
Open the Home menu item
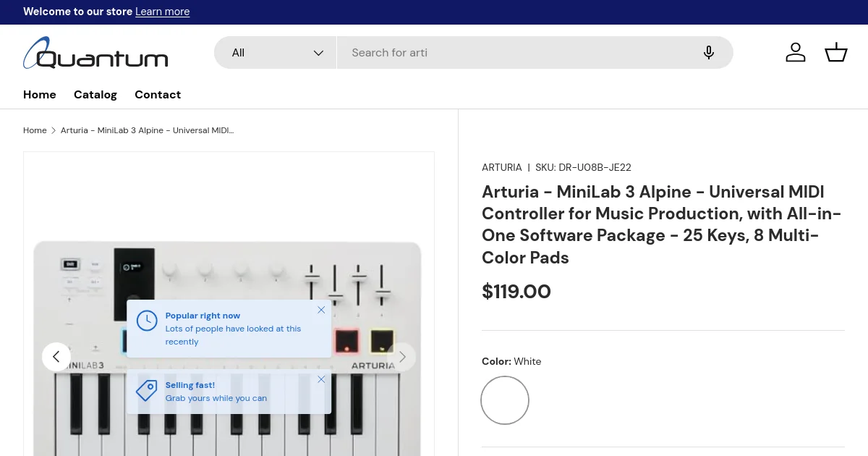click(40, 95)
